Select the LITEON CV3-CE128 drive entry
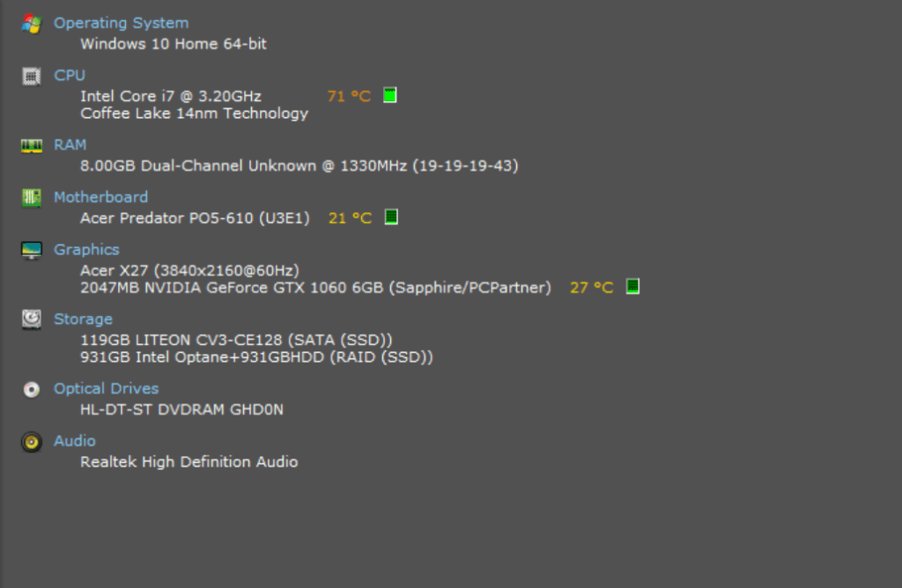Image resolution: width=902 pixels, height=588 pixels. (x=236, y=339)
